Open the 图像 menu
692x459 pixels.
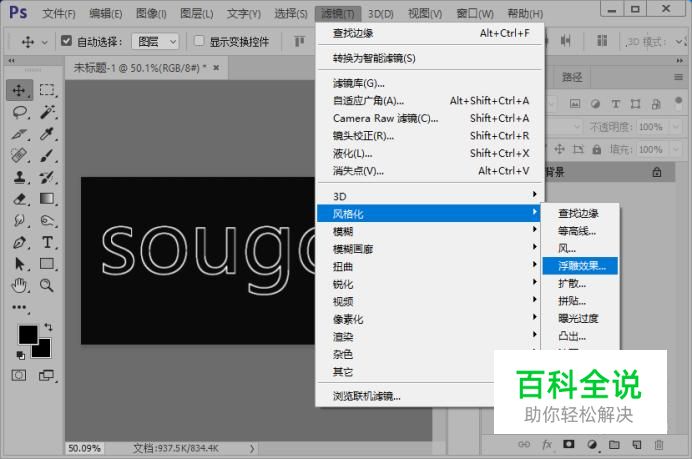coord(151,14)
